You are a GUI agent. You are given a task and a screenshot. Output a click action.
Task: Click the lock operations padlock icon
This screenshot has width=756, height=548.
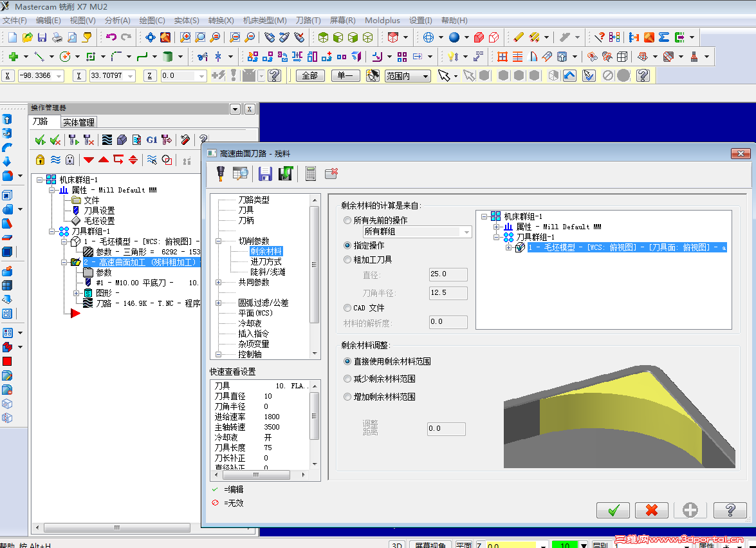pos(40,160)
